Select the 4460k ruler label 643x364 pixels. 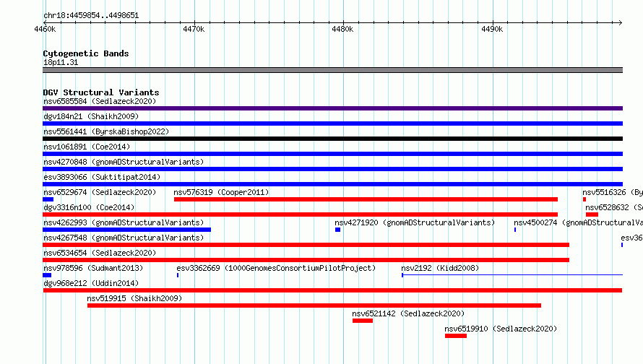pyautogui.click(x=45, y=29)
